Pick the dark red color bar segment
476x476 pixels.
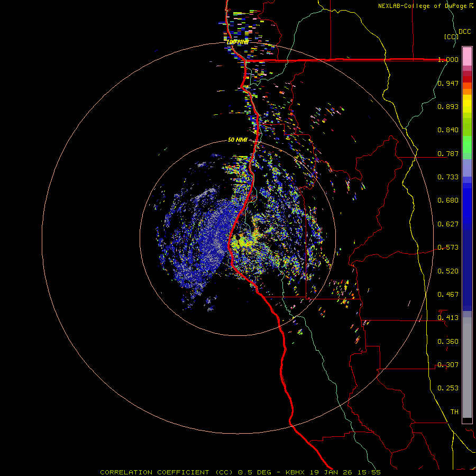pyautogui.click(x=467, y=79)
